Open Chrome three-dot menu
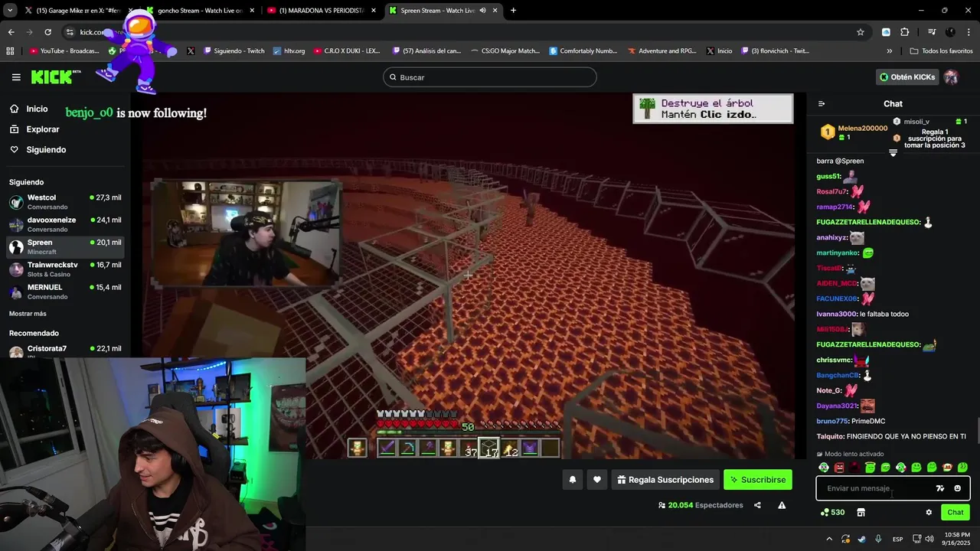Image resolution: width=980 pixels, height=551 pixels. coord(969,32)
